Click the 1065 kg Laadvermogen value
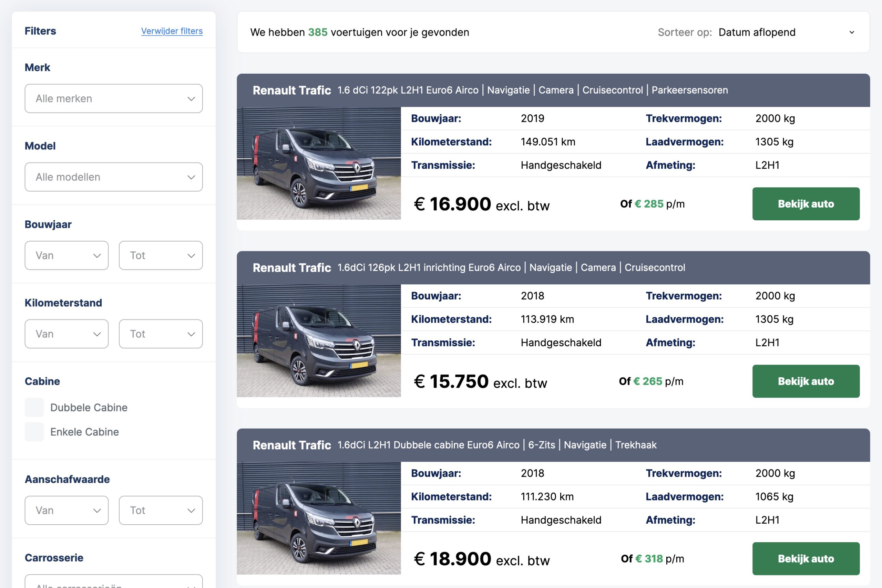 tap(774, 496)
